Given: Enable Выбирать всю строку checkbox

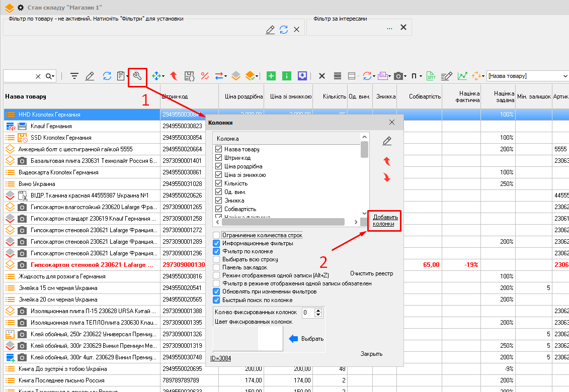Looking at the screenshot, I should click(216, 259).
